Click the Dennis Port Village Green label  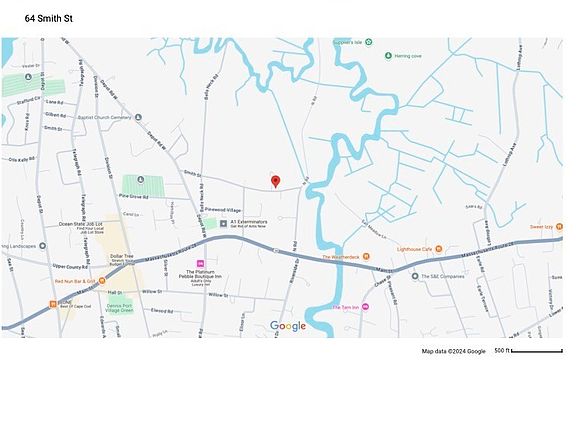pos(120,308)
